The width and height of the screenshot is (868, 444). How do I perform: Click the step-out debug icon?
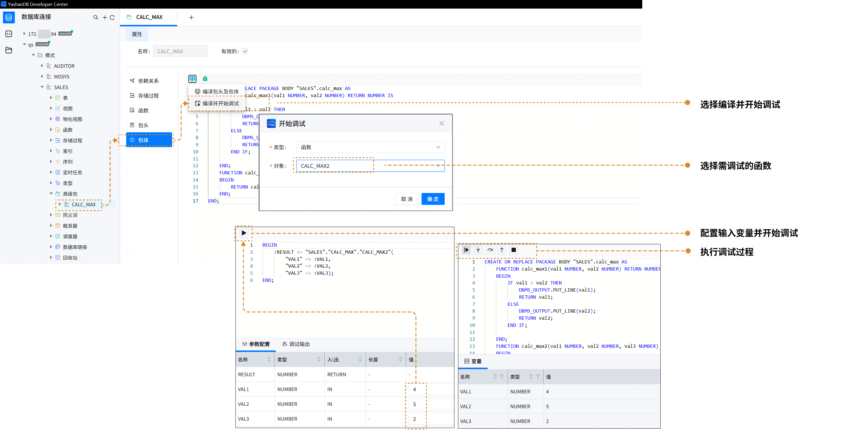click(x=502, y=250)
